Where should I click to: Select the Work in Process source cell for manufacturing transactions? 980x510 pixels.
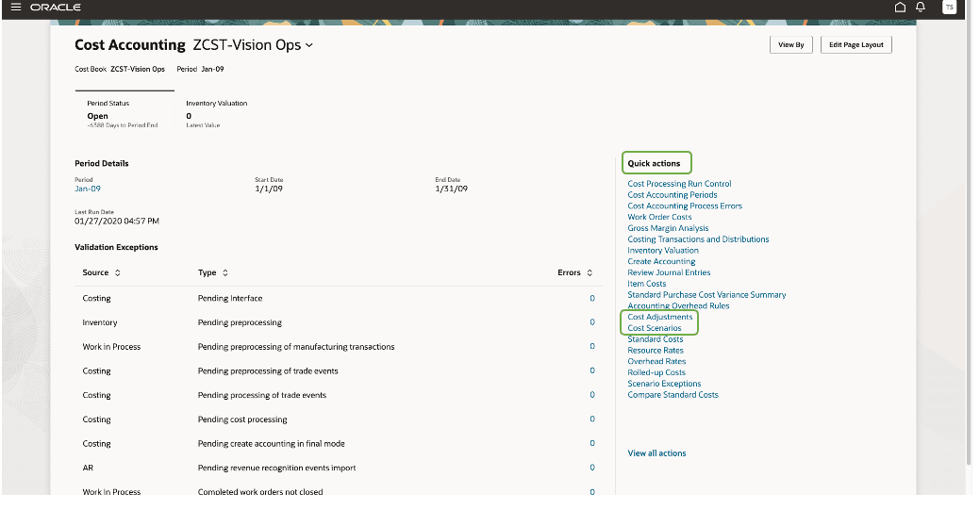point(111,347)
